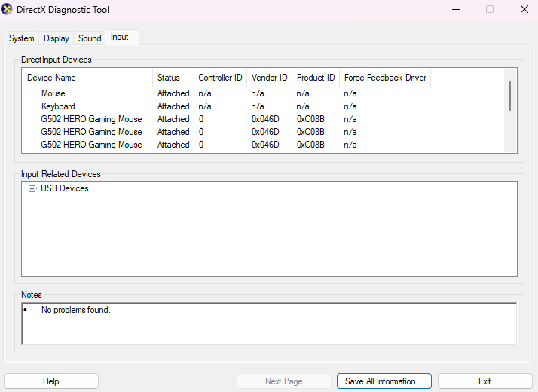Click the Exit button

pos(485,381)
